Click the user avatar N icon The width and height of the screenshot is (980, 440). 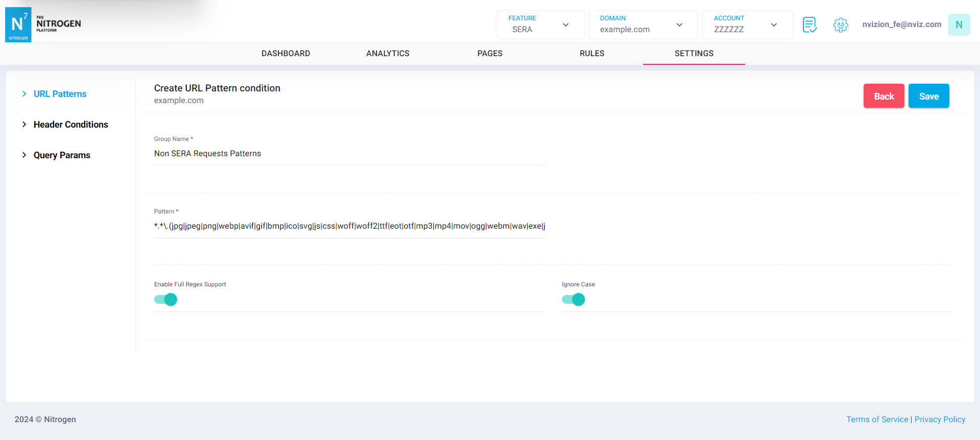pos(959,25)
